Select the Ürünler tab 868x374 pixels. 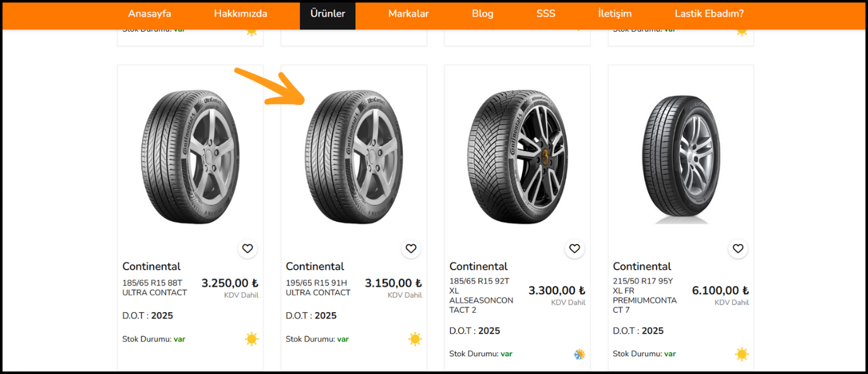point(328,14)
